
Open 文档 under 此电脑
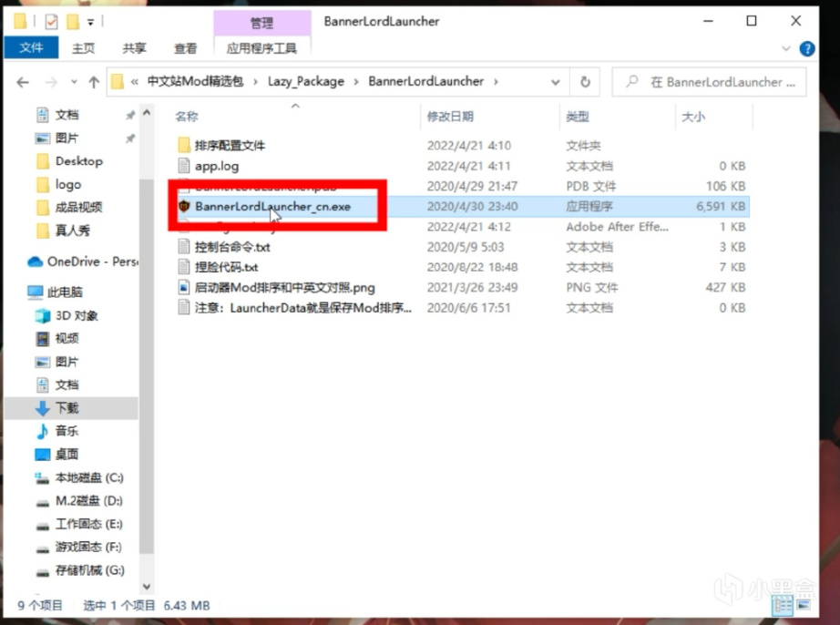pyautogui.click(x=67, y=384)
